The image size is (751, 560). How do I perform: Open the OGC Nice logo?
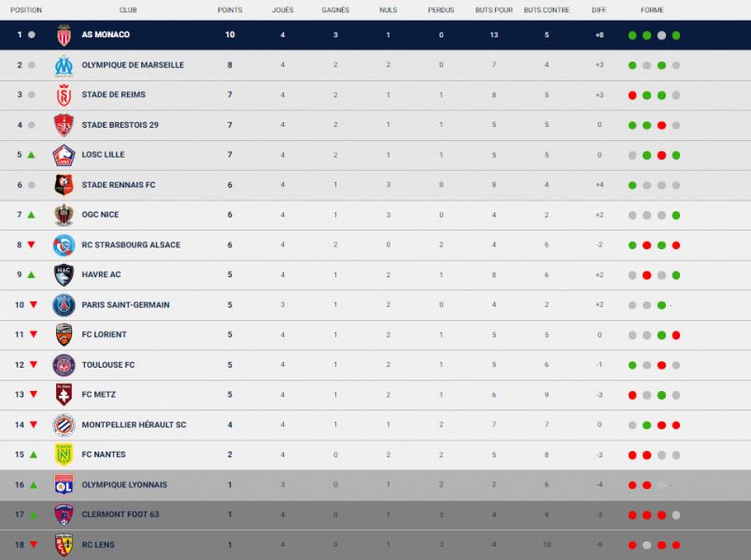coord(64,215)
